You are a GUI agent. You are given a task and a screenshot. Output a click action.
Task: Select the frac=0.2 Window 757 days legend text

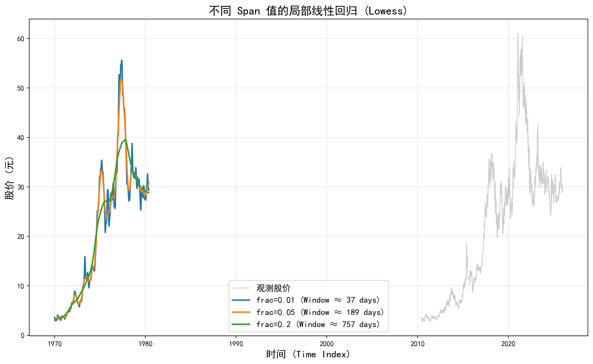[x=318, y=324]
